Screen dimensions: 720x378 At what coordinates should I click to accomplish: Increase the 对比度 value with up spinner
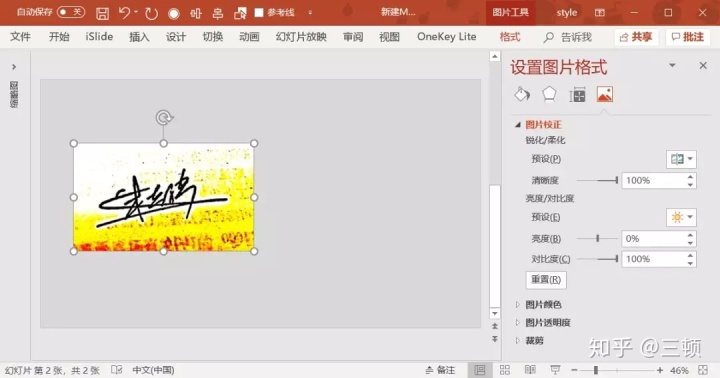(x=691, y=255)
